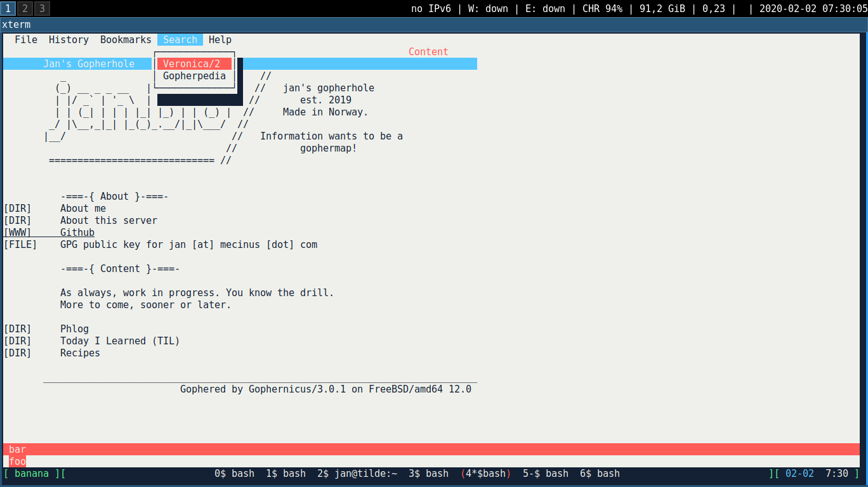Select tmux window 0 bash
868x487 pixels.
coord(234,474)
